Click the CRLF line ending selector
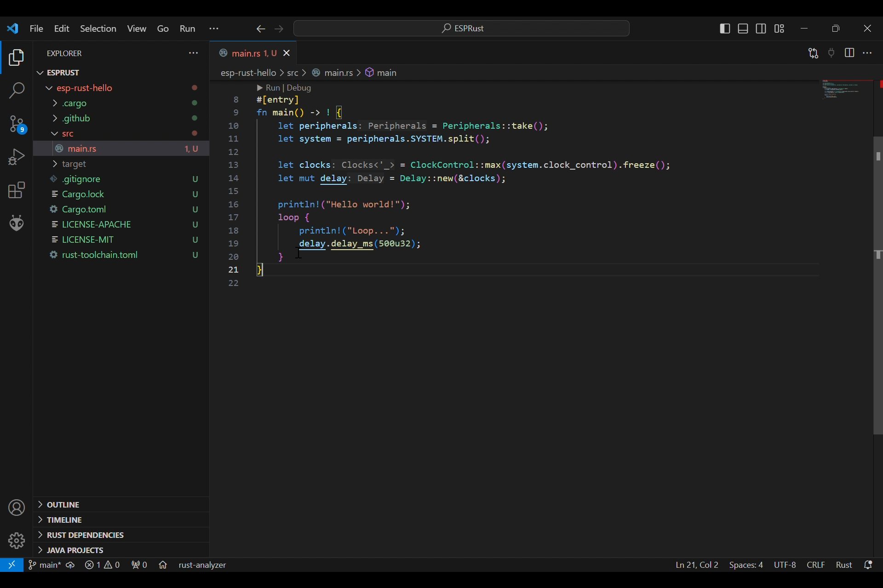The height and width of the screenshot is (588, 883). pyautogui.click(x=815, y=565)
